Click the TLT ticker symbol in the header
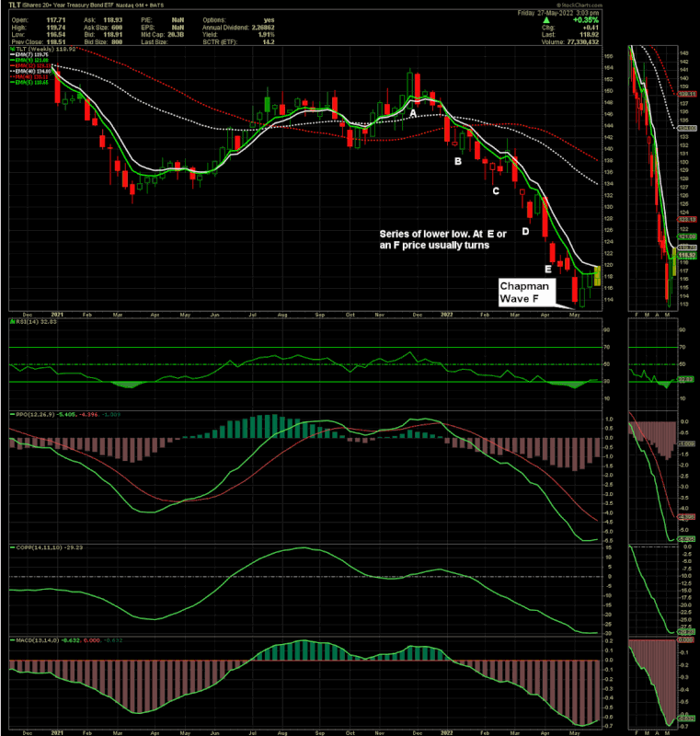 (15, 5)
